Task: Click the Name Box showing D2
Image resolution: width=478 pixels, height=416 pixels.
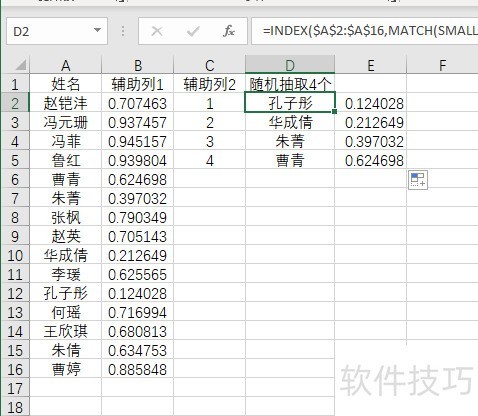Action: 57,31
